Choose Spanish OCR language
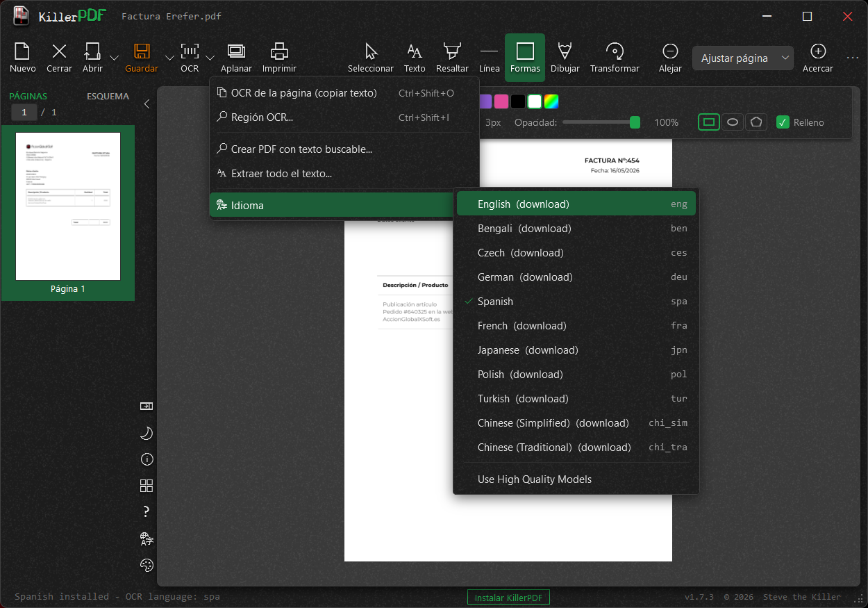This screenshot has width=868, height=608. pos(576,302)
